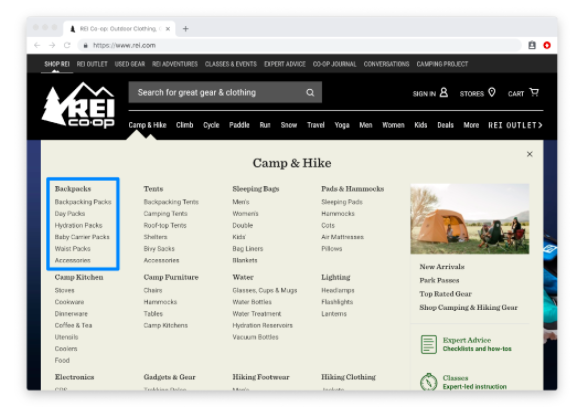
Task: Open a new browser tab
Action: [x=186, y=29]
